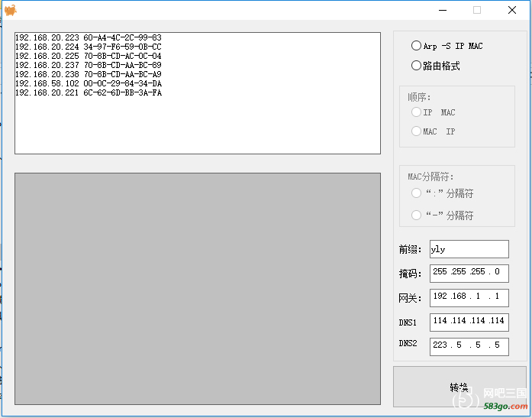Close the window with X button
Screen dimensions: 532x418
[512, 10]
